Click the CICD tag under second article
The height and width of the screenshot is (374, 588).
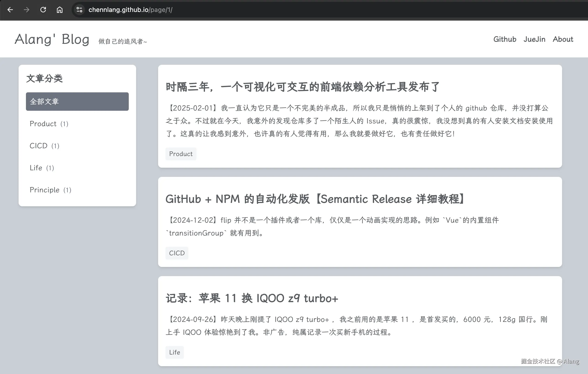click(177, 253)
